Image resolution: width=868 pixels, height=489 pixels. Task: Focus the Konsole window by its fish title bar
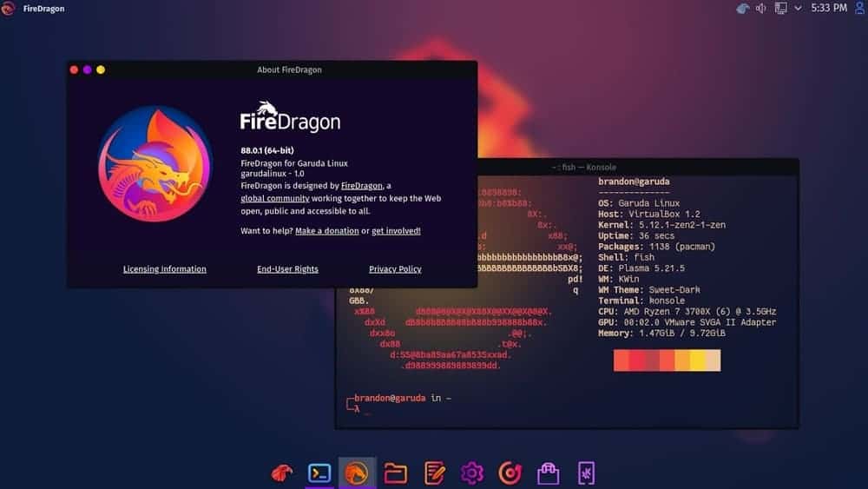(x=583, y=167)
